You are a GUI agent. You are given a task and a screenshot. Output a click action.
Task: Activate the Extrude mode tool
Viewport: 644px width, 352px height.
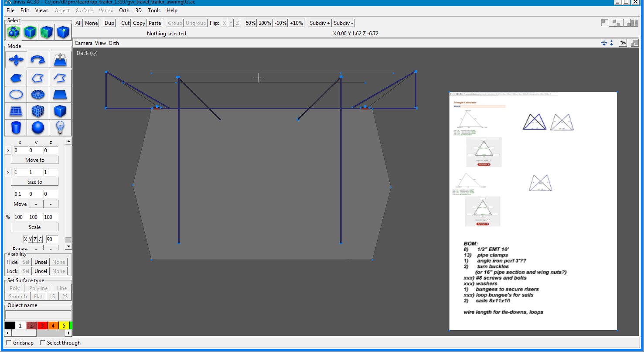tap(60, 60)
